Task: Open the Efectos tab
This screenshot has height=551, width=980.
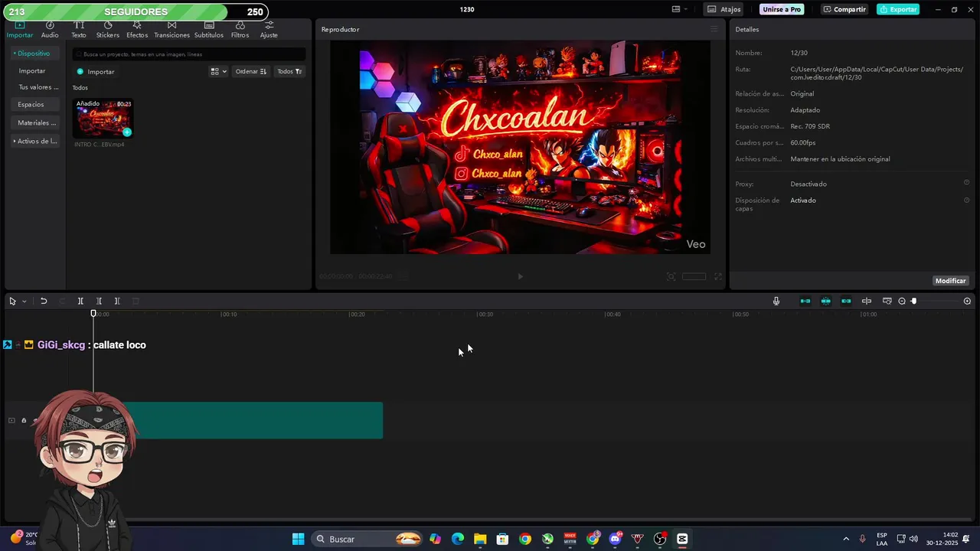Action: 137,30
